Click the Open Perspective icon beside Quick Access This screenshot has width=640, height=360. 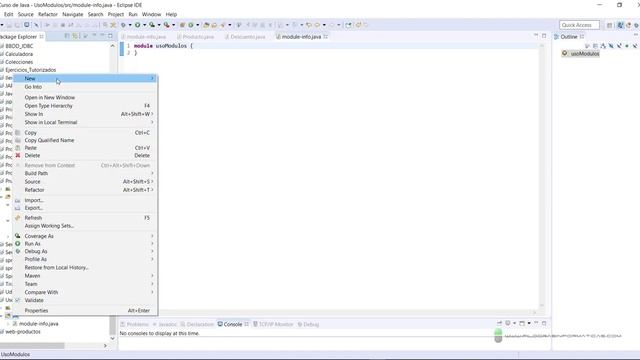pos(609,25)
